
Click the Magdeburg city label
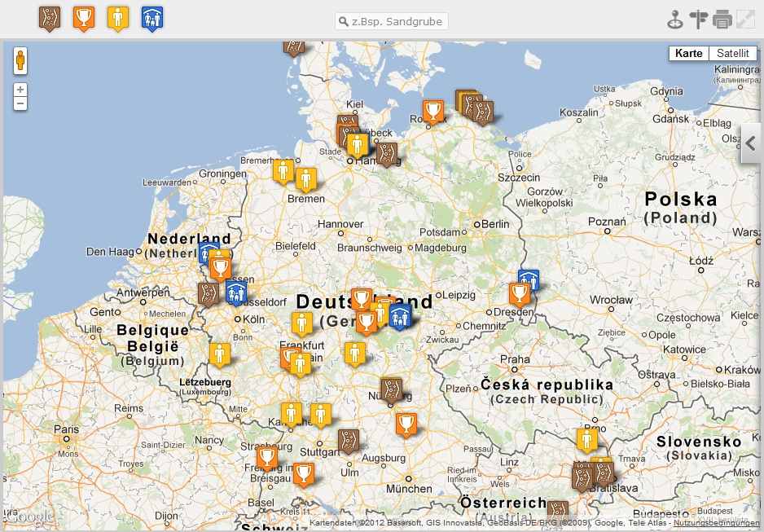point(441,248)
